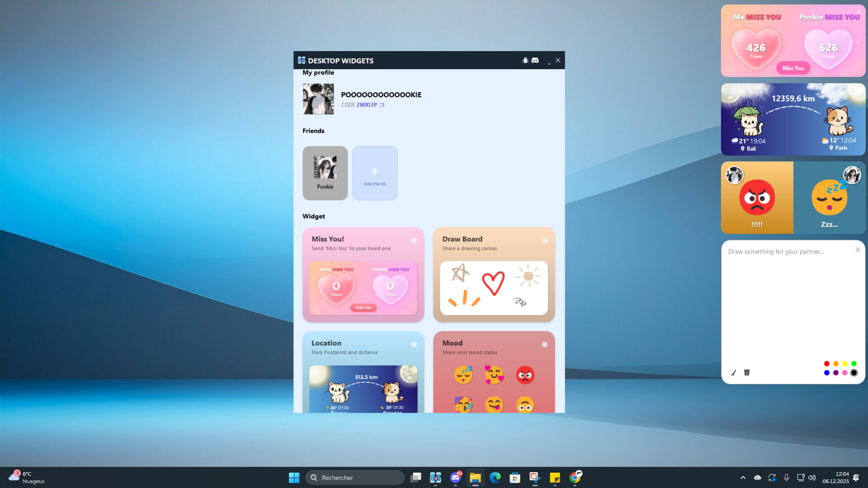Close the partner drawing panel
Screen dimensions: 868x488
858,249
